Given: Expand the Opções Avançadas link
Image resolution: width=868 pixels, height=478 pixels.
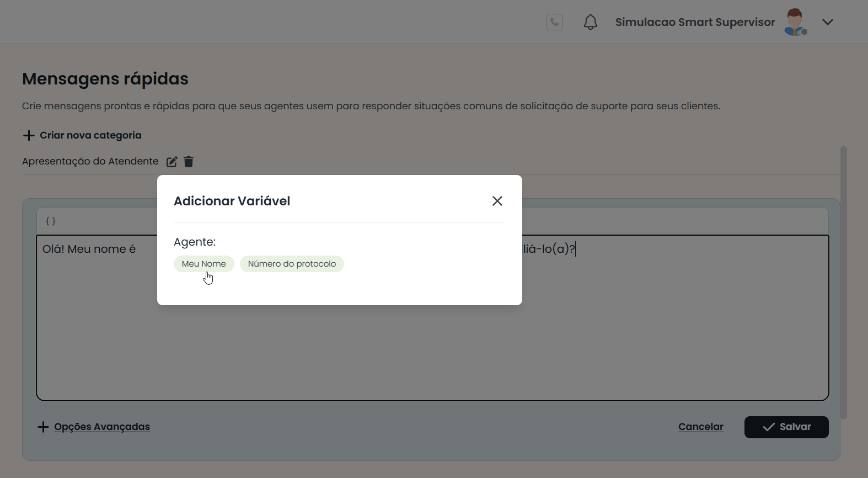Looking at the screenshot, I should [102, 427].
